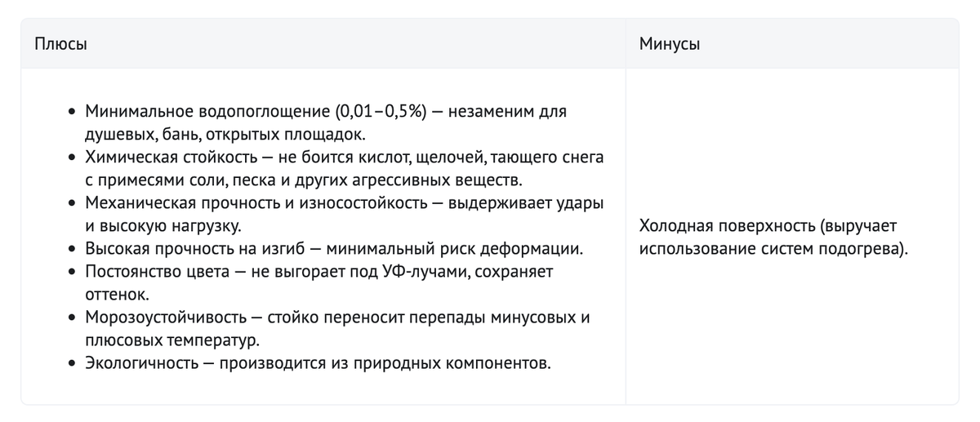
Task: Click the "Минусы" column header
Action: coord(670,45)
